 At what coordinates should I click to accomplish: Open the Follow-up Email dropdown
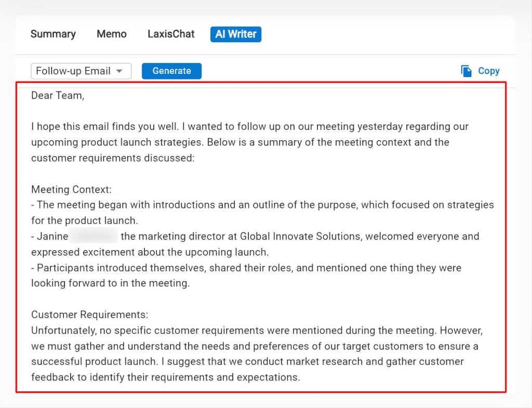click(81, 71)
